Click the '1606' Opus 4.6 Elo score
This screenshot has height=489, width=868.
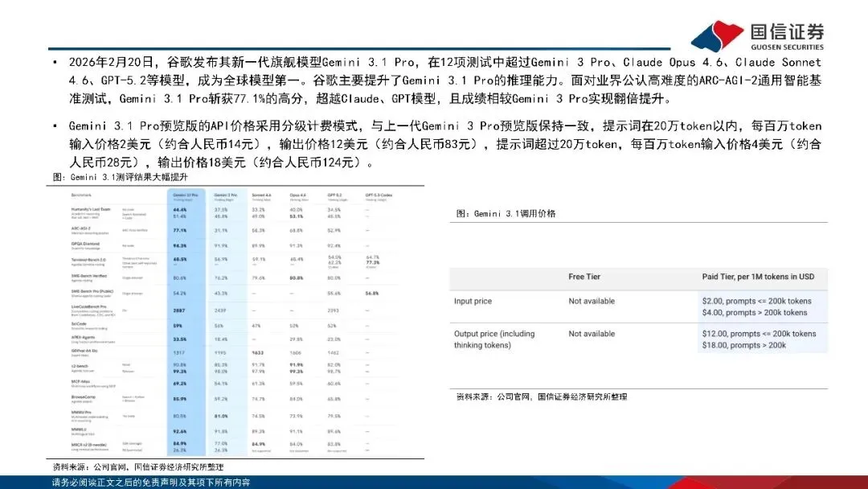pyautogui.click(x=295, y=353)
